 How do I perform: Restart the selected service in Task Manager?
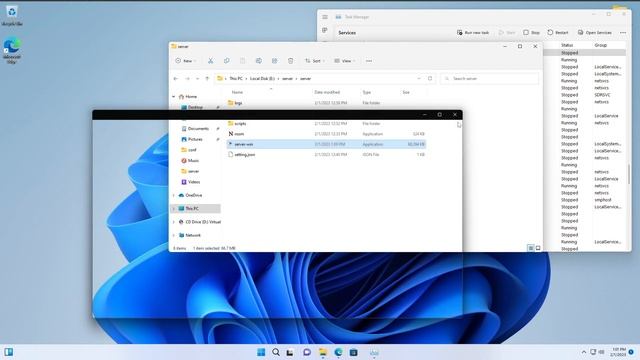(558, 32)
